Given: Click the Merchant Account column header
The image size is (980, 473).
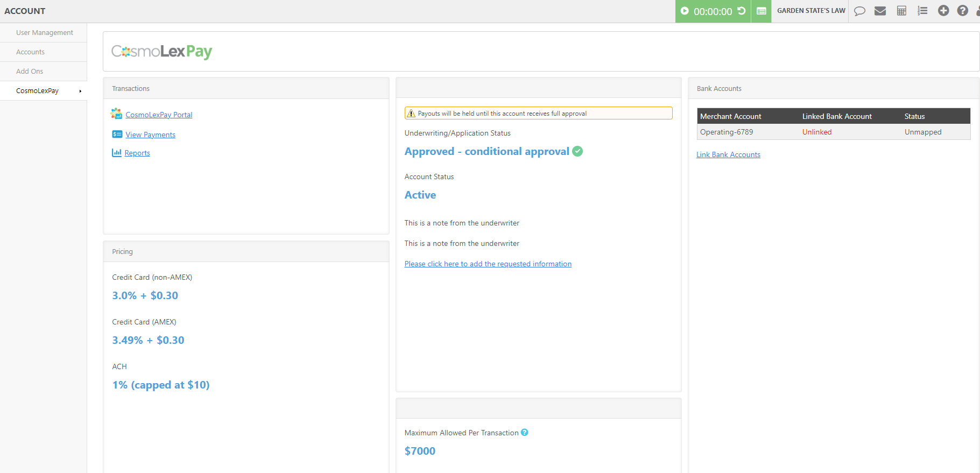Looking at the screenshot, I should (731, 116).
